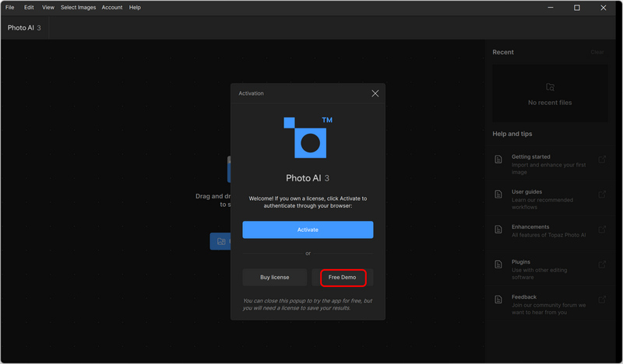Screen dimensions: 623x364
Task: Click external link icon beside User guides
Action: click(x=602, y=194)
